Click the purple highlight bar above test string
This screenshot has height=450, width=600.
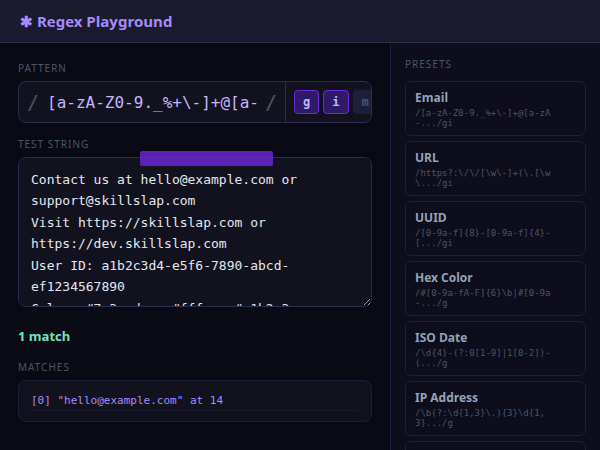(x=206, y=158)
